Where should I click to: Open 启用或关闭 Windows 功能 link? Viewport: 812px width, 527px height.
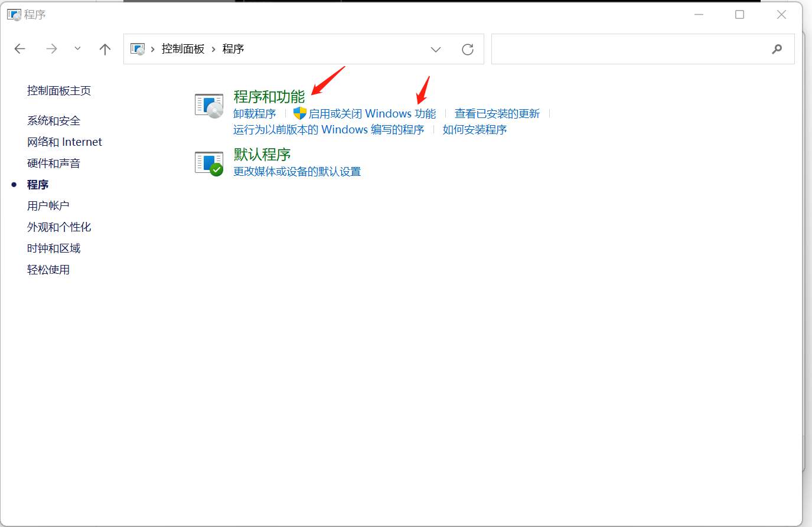tap(372, 114)
